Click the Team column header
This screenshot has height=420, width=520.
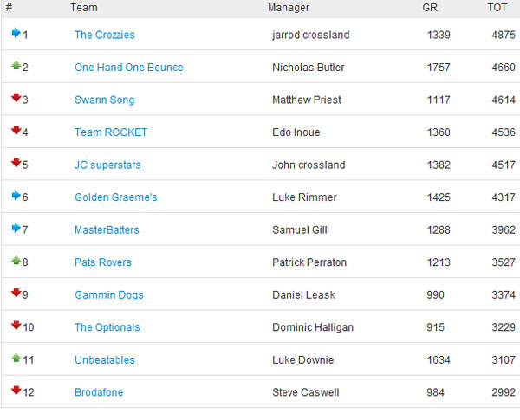click(83, 8)
